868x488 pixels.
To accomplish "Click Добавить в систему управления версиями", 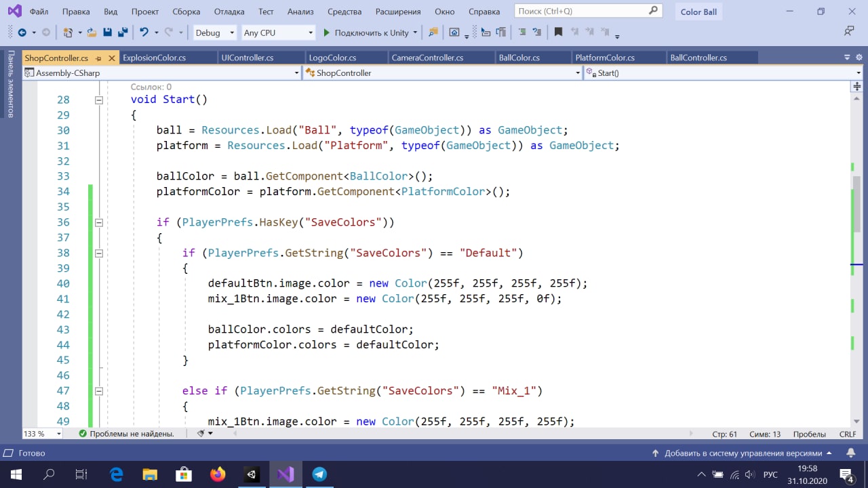I will [x=742, y=453].
